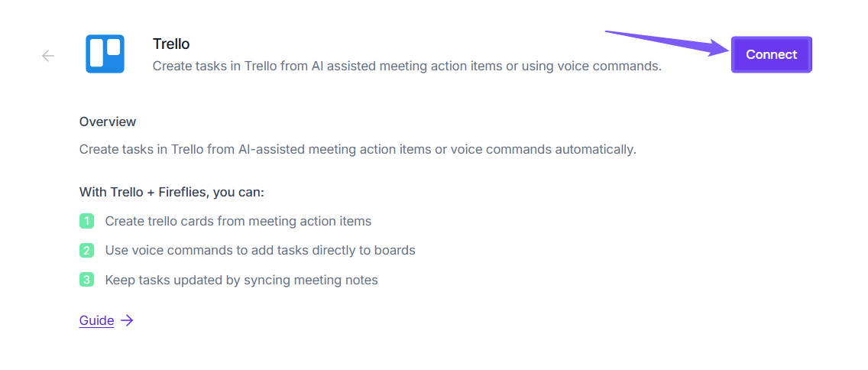Screen dimensions: 868x370
Task: Click "Keep tasks updated by syncing meeting notes"
Action: click(x=241, y=280)
